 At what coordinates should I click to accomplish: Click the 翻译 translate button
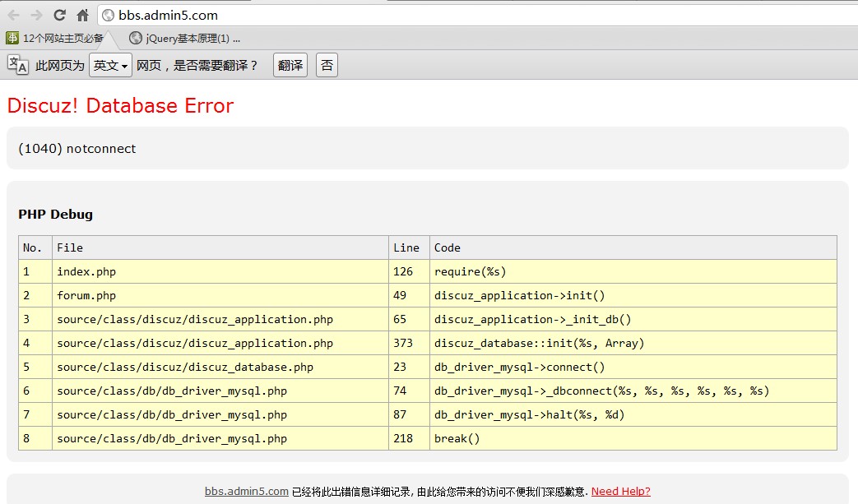coord(290,65)
